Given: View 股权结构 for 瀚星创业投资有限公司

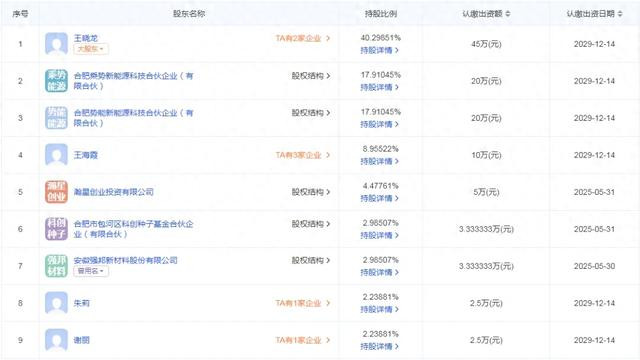Looking at the screenshot, I should [x=311, y=192].
